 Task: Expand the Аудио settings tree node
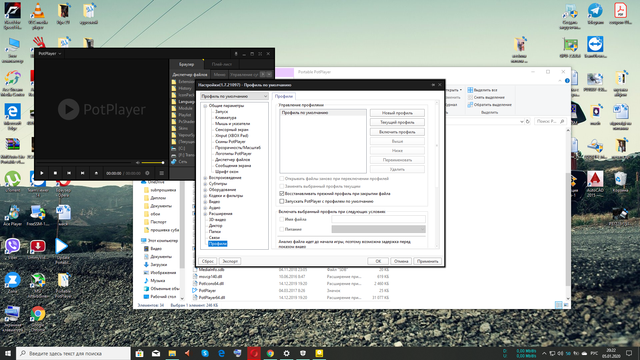205,208
